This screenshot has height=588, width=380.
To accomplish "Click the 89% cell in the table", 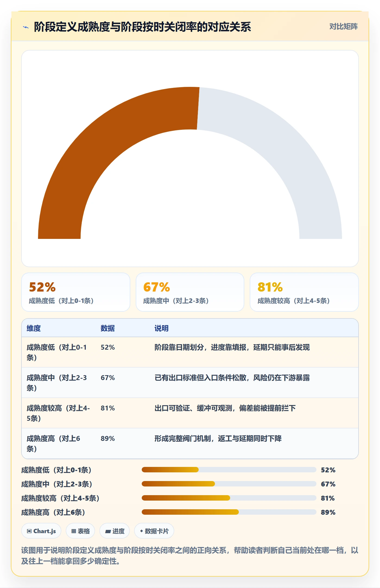I will point(108,438).
